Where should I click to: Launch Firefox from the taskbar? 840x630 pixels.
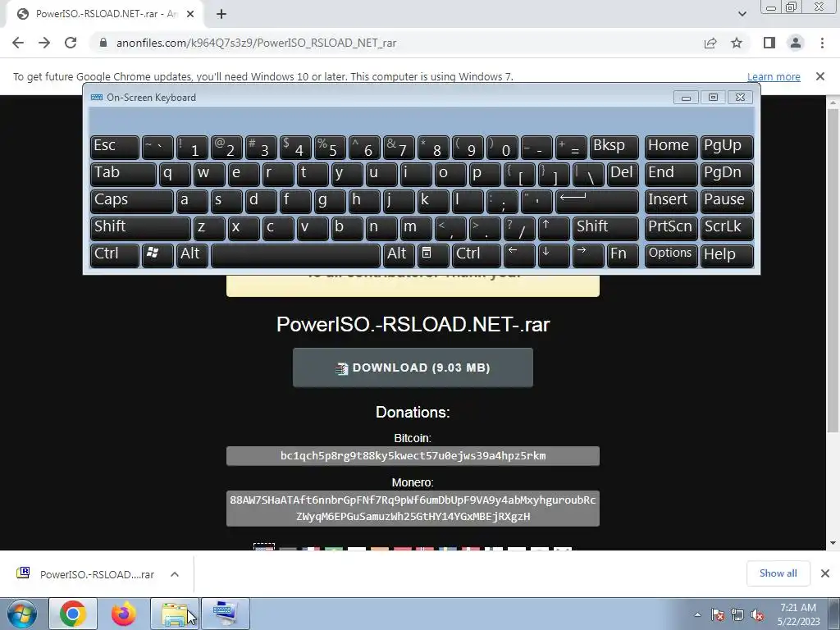click(123, 614)
